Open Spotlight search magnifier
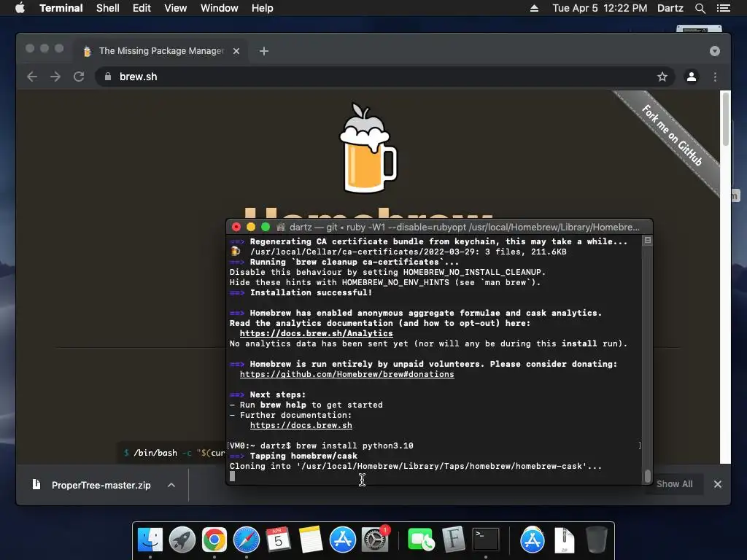Screen dimensions: 747x560 (x=700, y=8)
